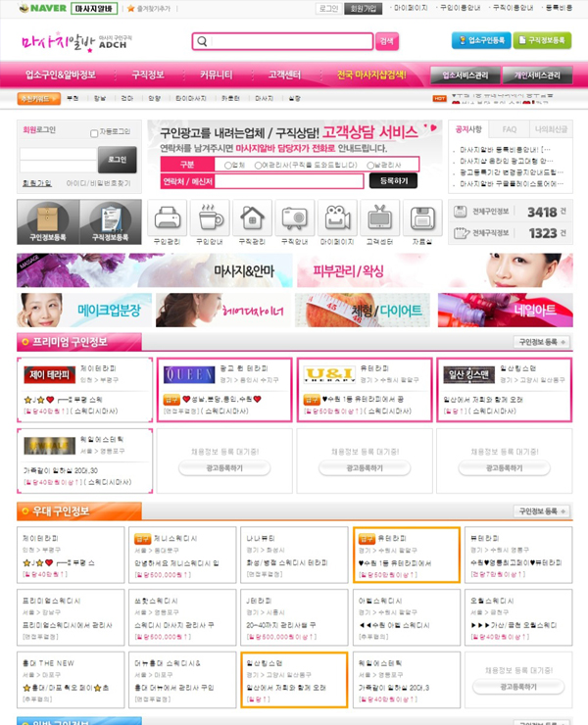Image resolution: width=588 pixels, height=725 pixels.
Task: Open the printer icon for 구인관리
Action: coord(167,217)
